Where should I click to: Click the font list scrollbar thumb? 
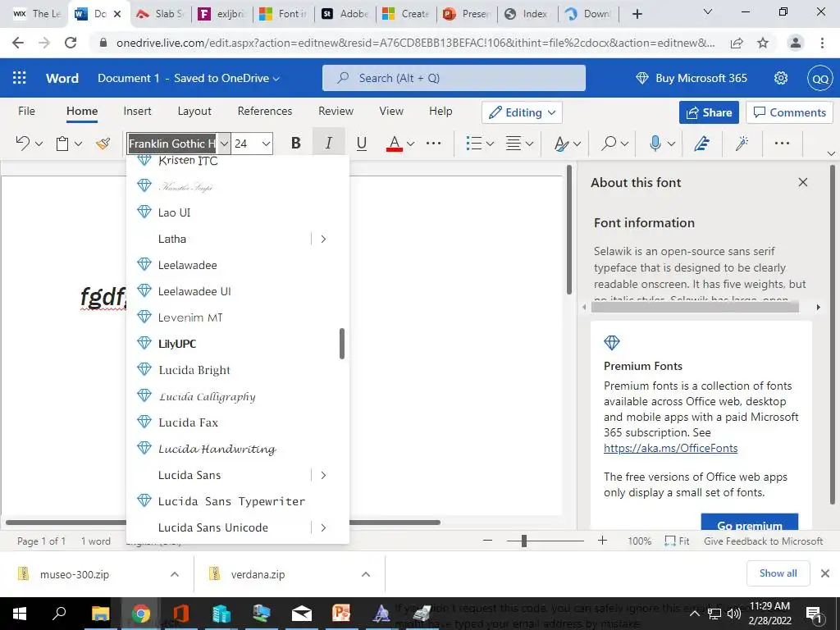pos(342,344)
